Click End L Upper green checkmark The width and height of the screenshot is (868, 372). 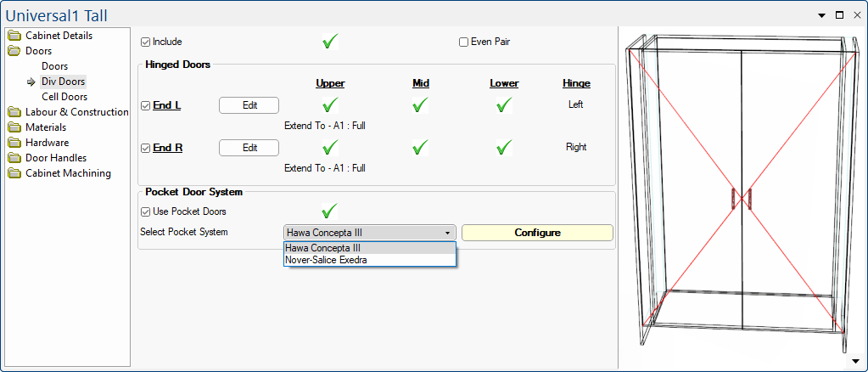pyautogui.click(x=330, y=105)
